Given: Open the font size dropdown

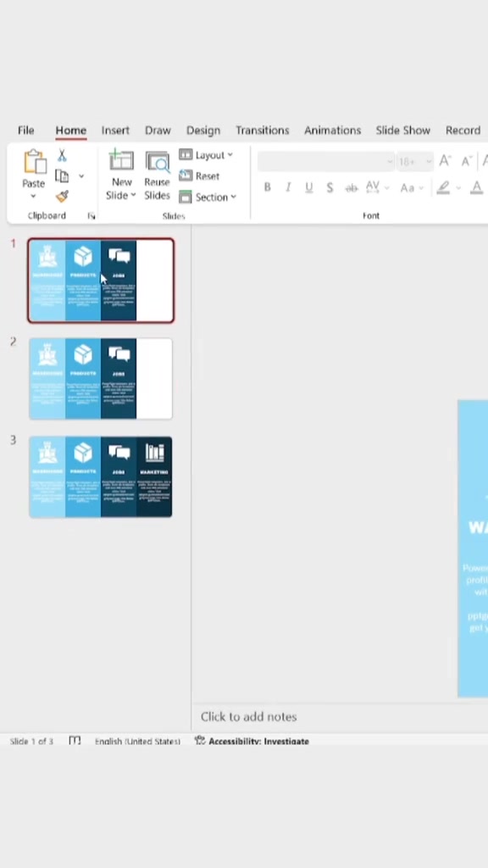Looking at the screenshot, I should [x=429, y=162].
